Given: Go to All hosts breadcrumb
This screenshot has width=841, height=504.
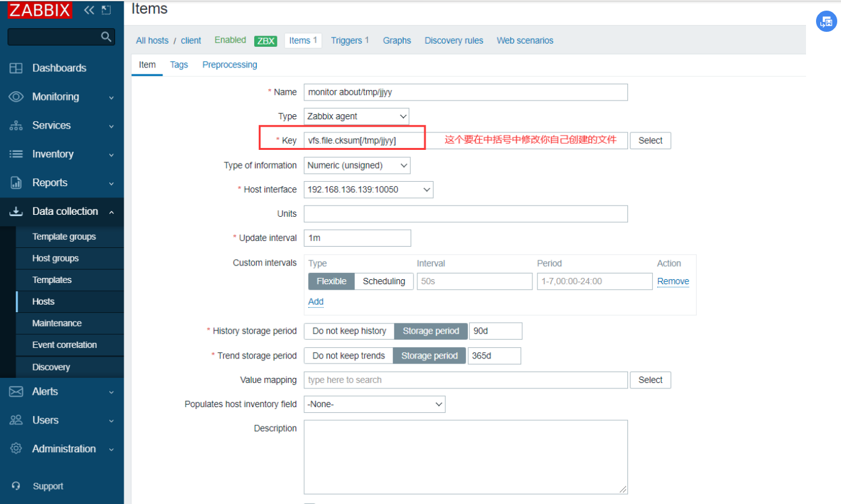Looking at the screenshot, I should 152,41.
